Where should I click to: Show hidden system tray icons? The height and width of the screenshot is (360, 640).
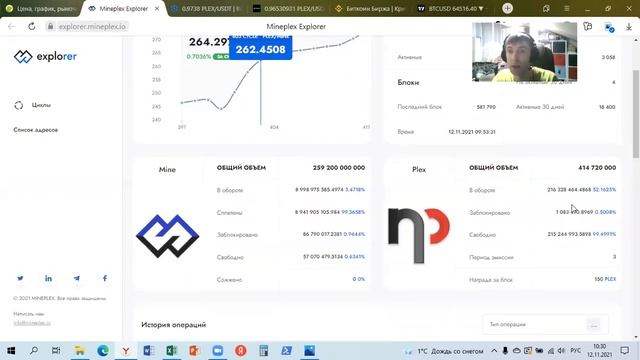(x=494, y=351)
